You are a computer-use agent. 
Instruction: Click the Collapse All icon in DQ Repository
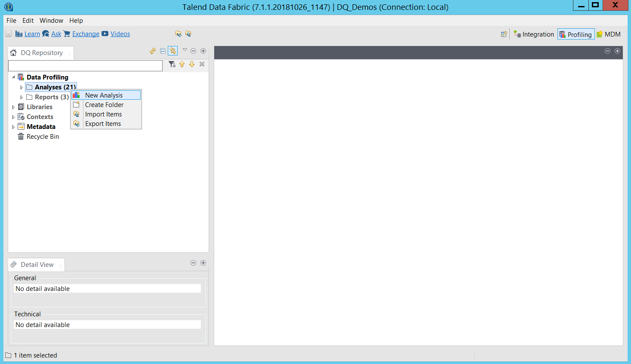163,51
